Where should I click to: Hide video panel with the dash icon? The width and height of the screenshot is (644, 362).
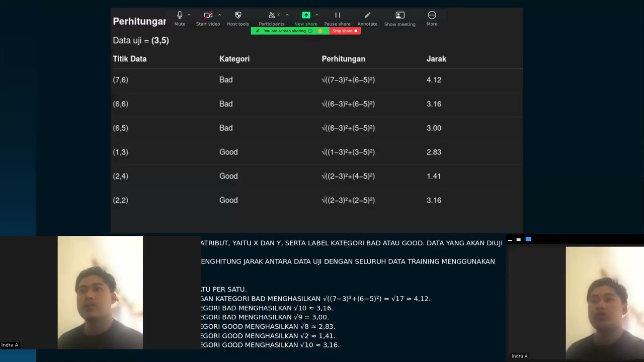[510, 240]
